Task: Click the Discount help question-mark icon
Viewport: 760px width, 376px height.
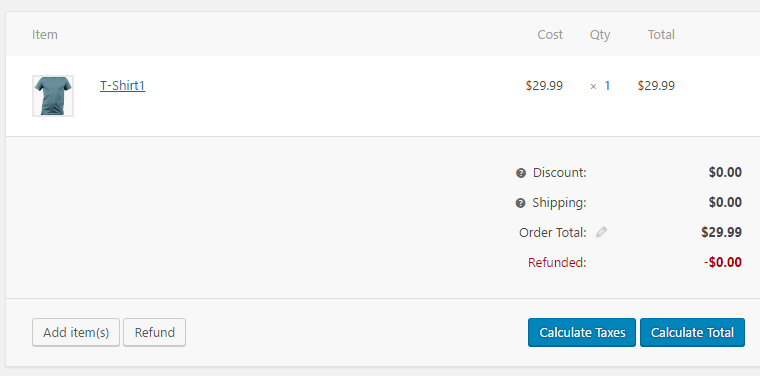Action: pos(521,173)
